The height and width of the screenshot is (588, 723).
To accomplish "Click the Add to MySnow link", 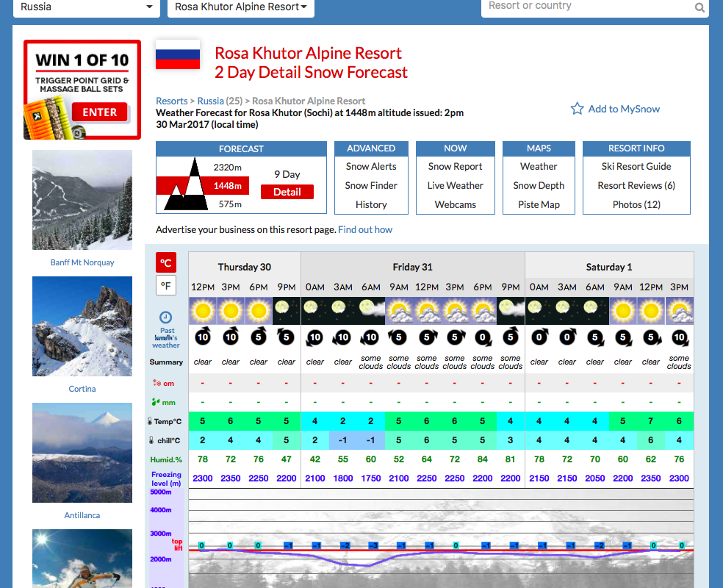I will tap(623, 109).
